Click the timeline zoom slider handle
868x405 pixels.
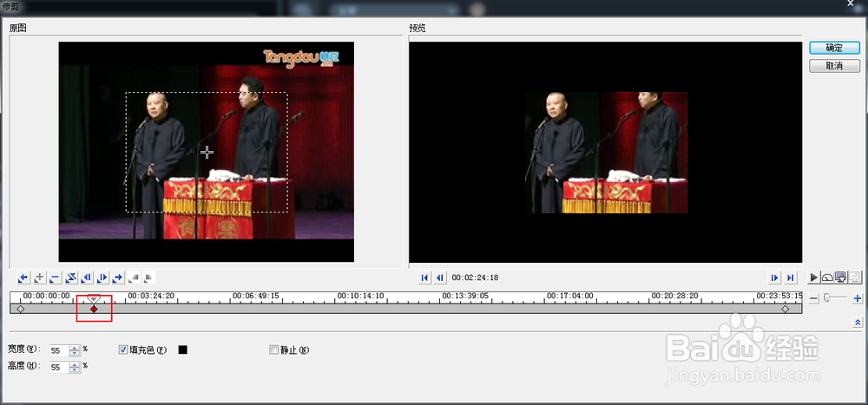826,297
